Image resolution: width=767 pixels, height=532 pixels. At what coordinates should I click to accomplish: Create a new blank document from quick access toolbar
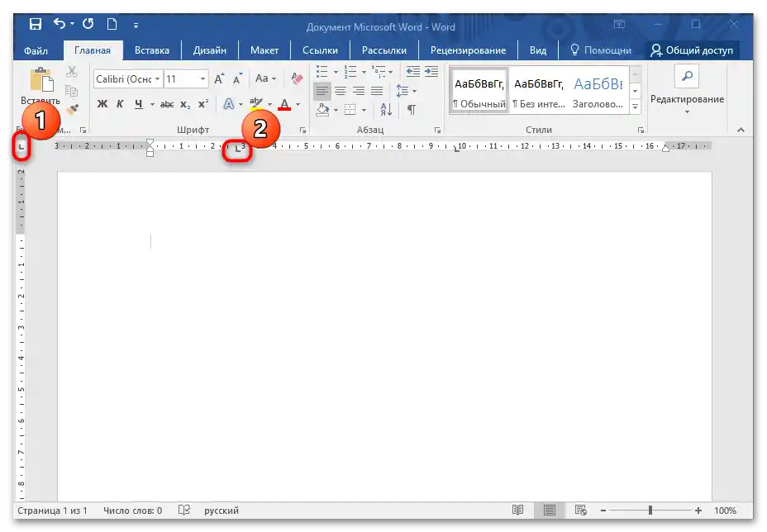coord(112,24)
